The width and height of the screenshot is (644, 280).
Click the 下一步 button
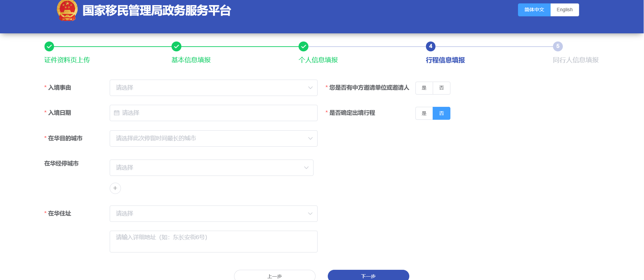coord(369,275)
